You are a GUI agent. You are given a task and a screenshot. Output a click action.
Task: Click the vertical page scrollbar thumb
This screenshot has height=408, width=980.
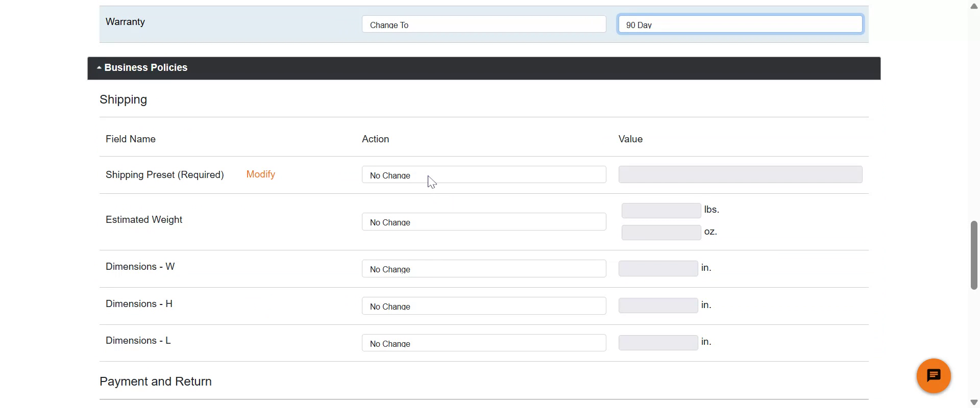973,255
